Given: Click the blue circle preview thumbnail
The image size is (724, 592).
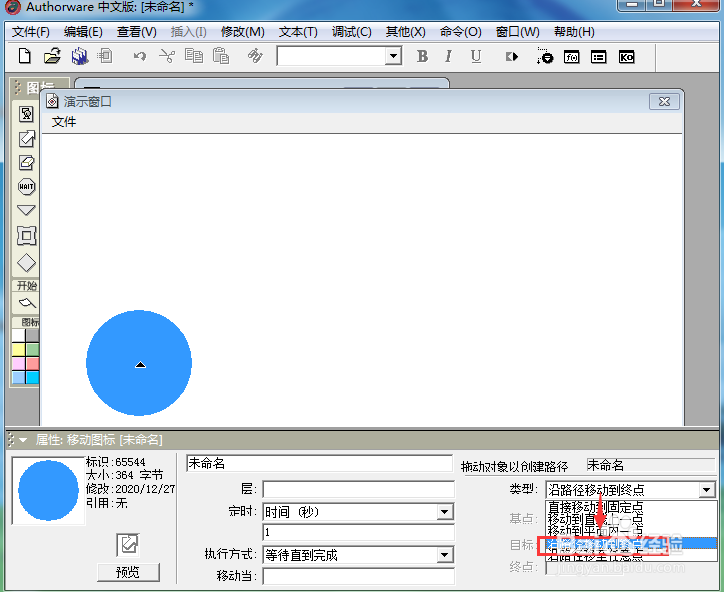Looking at the screenshot, I should coord(48,490).
